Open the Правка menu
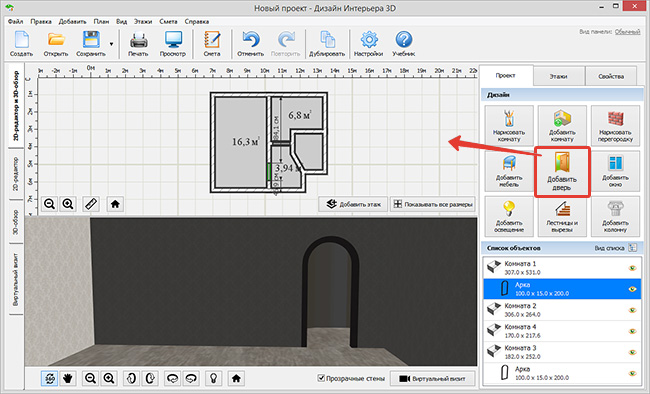Image resolution: width=650 pixels, height=394 pixels. click(x=41, y=22)
